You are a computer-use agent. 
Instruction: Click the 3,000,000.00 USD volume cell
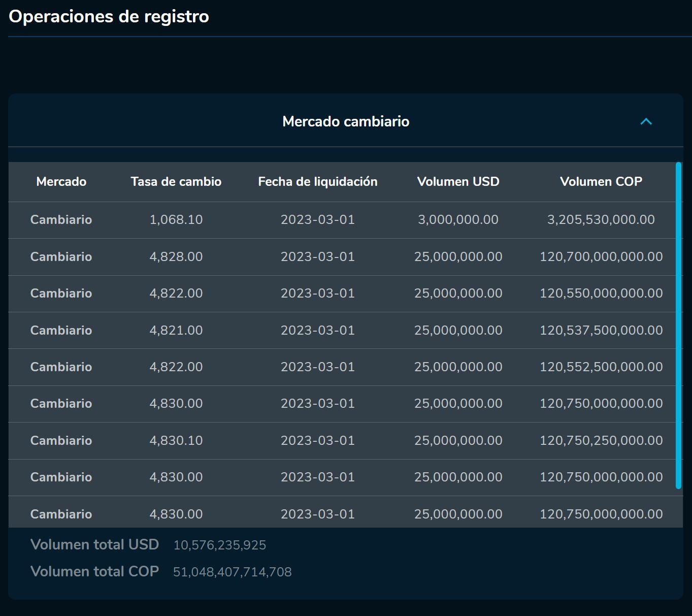[x=458, y=220]
